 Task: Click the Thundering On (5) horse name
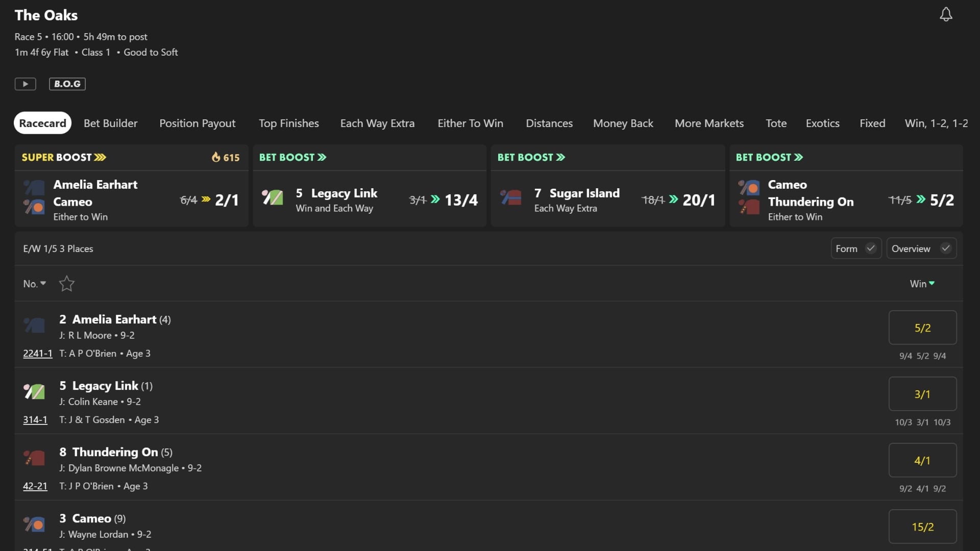pos(116,452)
